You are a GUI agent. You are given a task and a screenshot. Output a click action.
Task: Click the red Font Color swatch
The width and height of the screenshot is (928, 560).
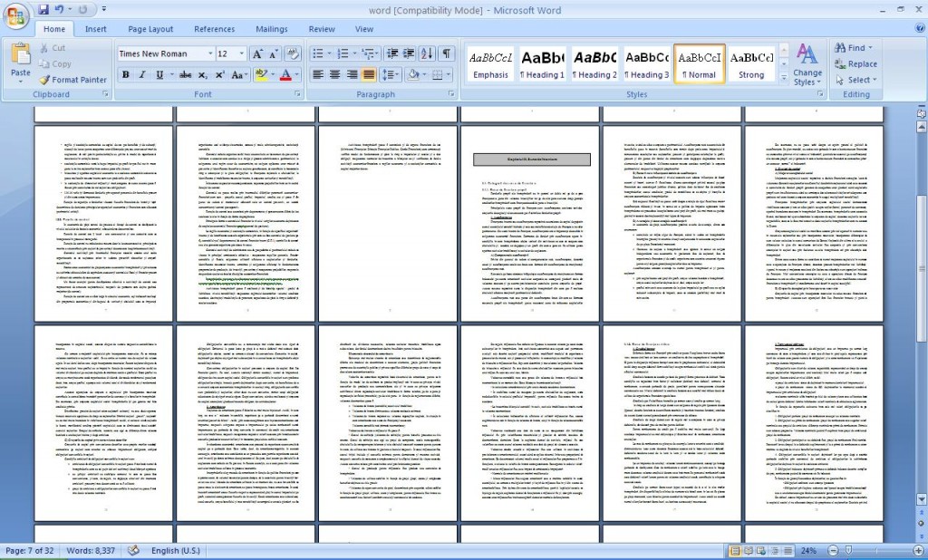click(x=285, y=75)
